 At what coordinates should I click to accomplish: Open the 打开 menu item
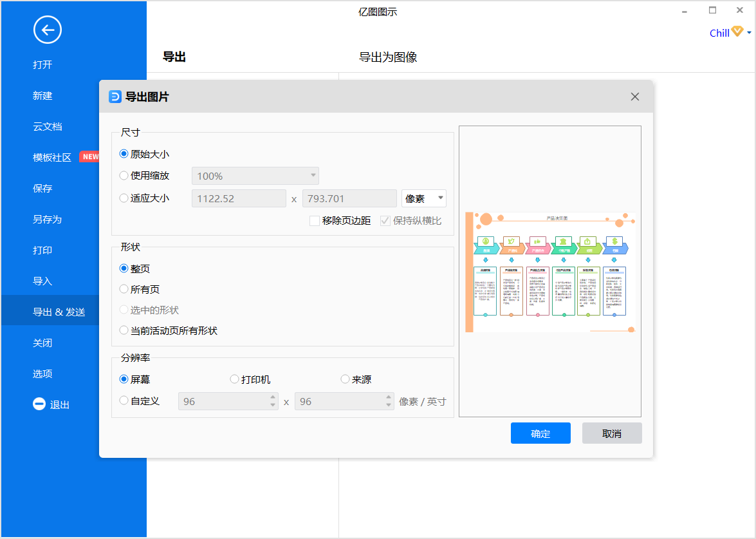(42, 64)
